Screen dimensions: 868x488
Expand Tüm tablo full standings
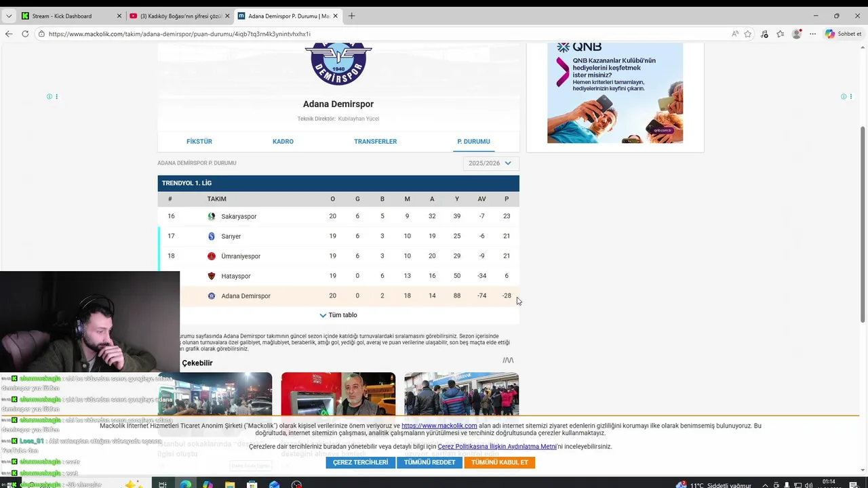click(x=338, y=315)
